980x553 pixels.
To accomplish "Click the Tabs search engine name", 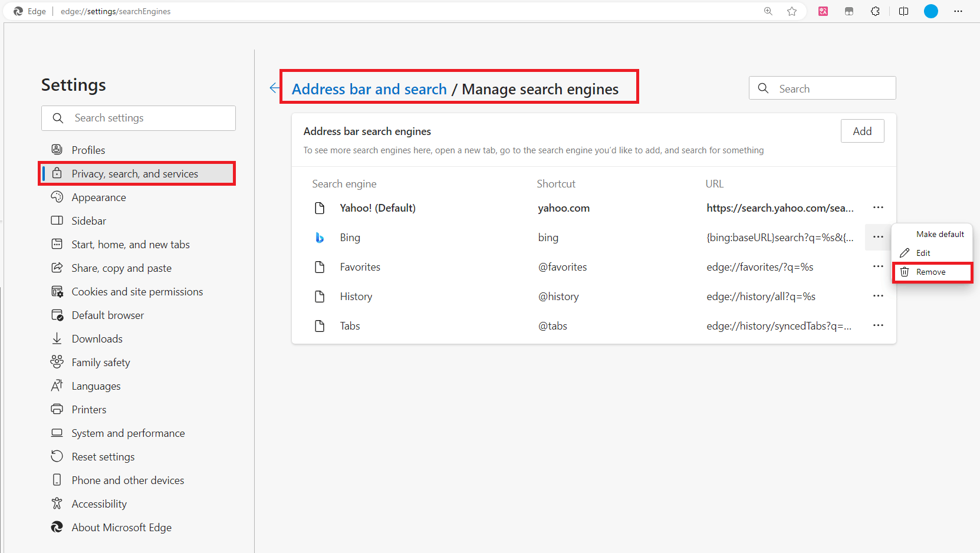I will pyautogui.click(x=350, y=326).
